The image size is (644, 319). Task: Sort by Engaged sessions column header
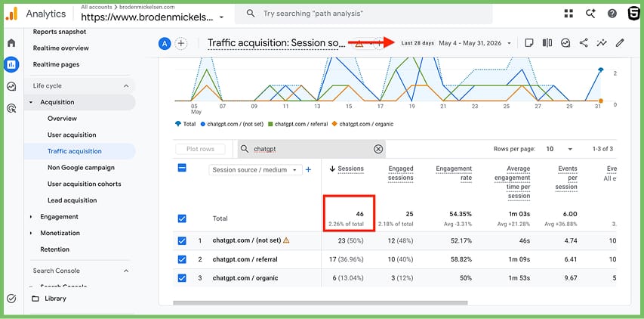coord(400,173)
